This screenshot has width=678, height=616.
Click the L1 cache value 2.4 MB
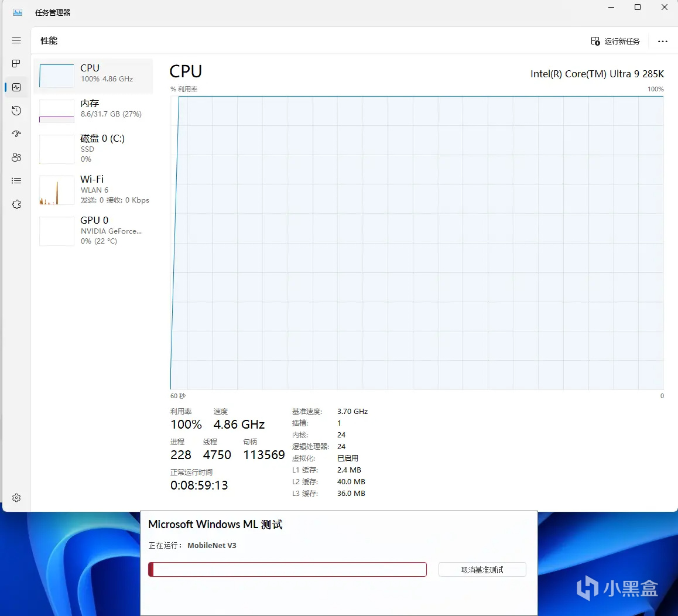pos(349,470)
